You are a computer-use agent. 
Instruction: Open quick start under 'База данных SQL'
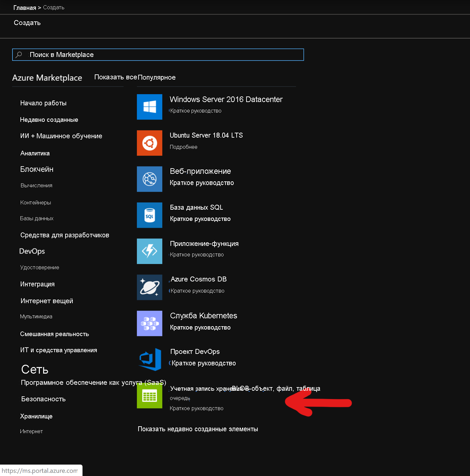click(x=200, y=219)
